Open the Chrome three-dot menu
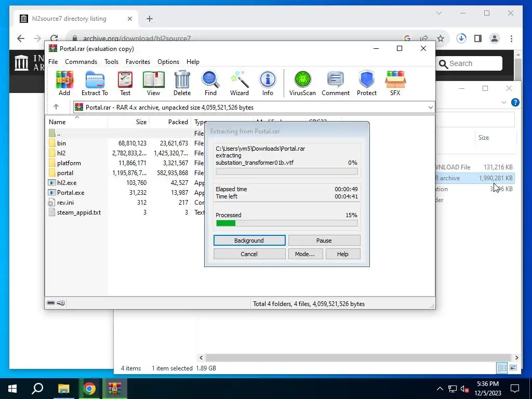Image resolution: width=532 pixels, height=399 pixels. [x=511, y=38]
